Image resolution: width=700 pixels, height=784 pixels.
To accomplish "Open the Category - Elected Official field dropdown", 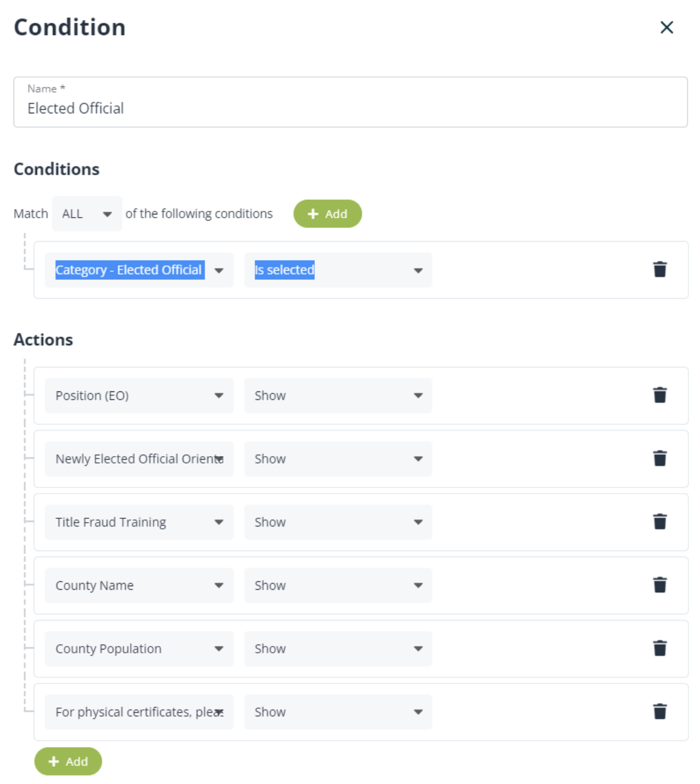I will [139, 270].
